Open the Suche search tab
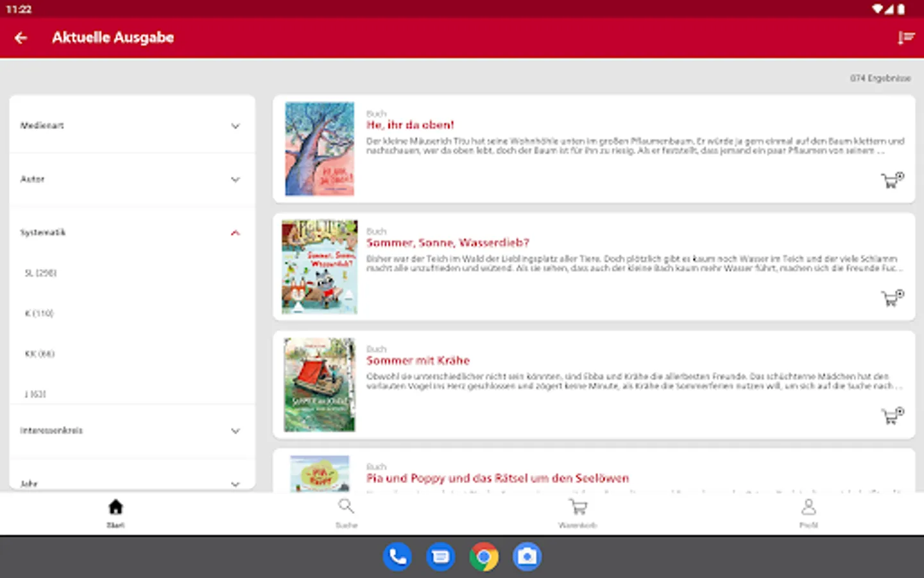 pyautogui.click(x=346, y=513)
